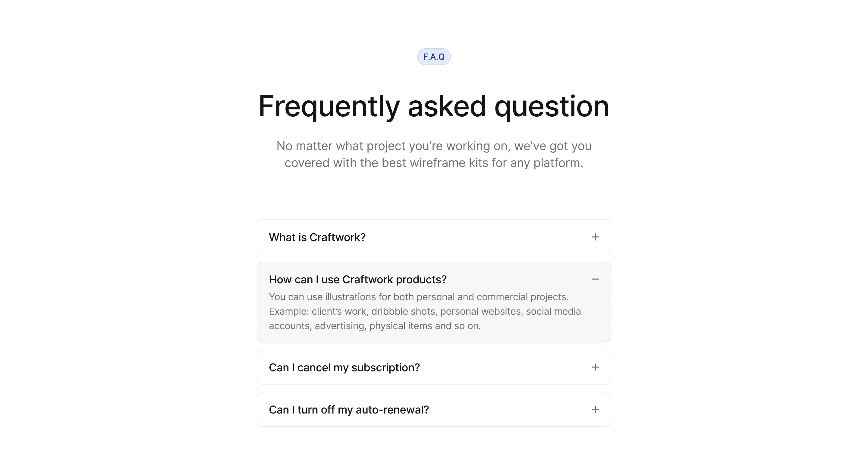Click the FAQ description paragraph about wireframe kits

434,154
